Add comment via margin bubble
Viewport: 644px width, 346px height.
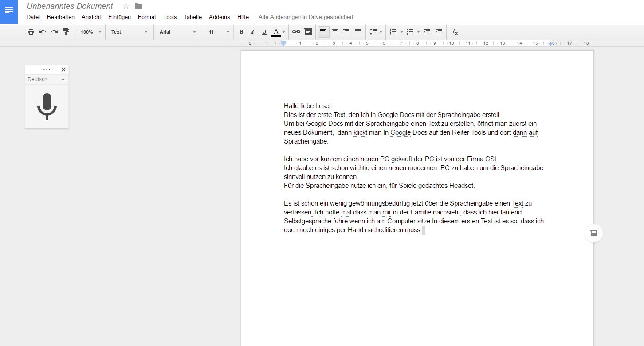pyautogui.click(x=594, y=233)
